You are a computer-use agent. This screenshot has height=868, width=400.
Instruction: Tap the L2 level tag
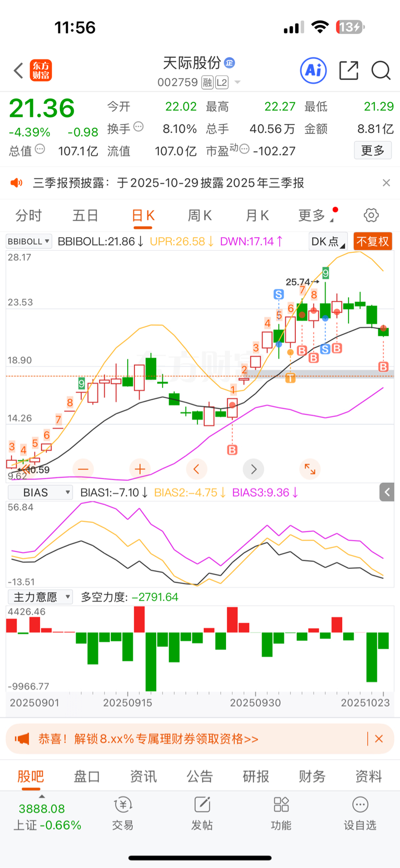222,82
